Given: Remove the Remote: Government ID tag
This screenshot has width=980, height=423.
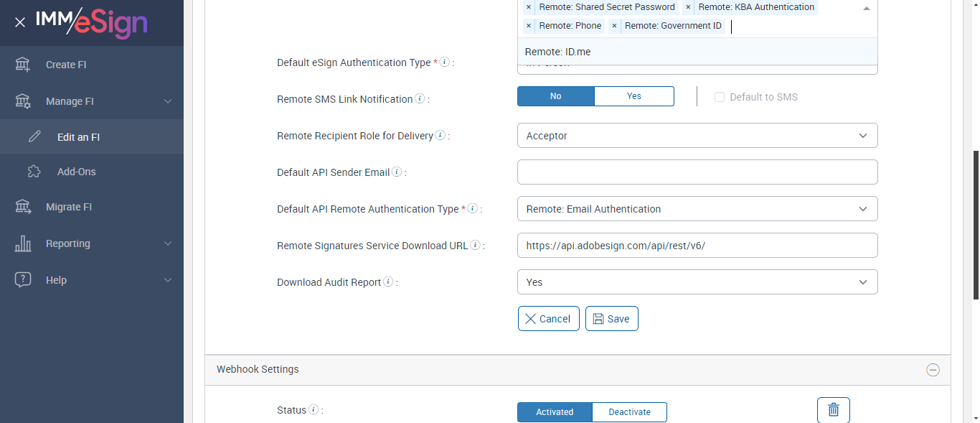Looking at the screenshot, I should pyautogui.click(x=614, y=26).
